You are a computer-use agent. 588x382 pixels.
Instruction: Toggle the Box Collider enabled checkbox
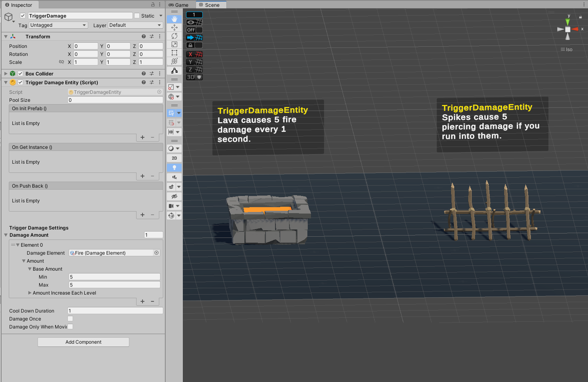tap(20, 73)
